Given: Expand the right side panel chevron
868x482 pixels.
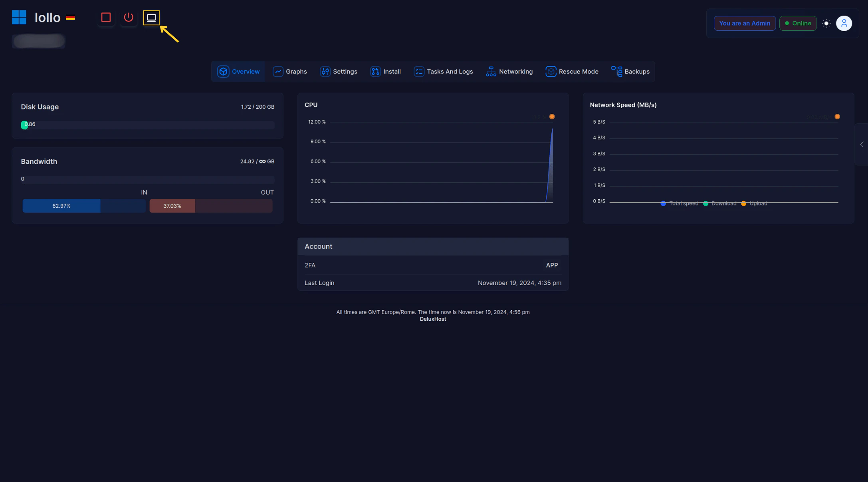Looking at the screenshot, I should (862, 145).
